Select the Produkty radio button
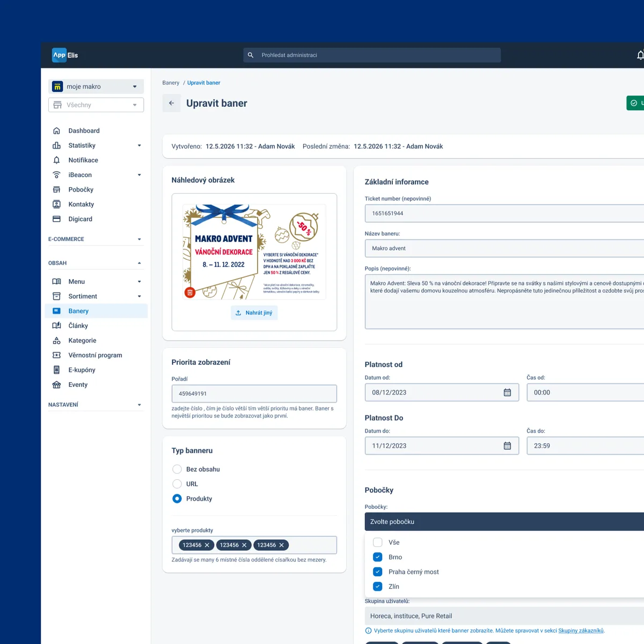Image resolution: width=644 pixels, height=644 pixels. [177, 499]
